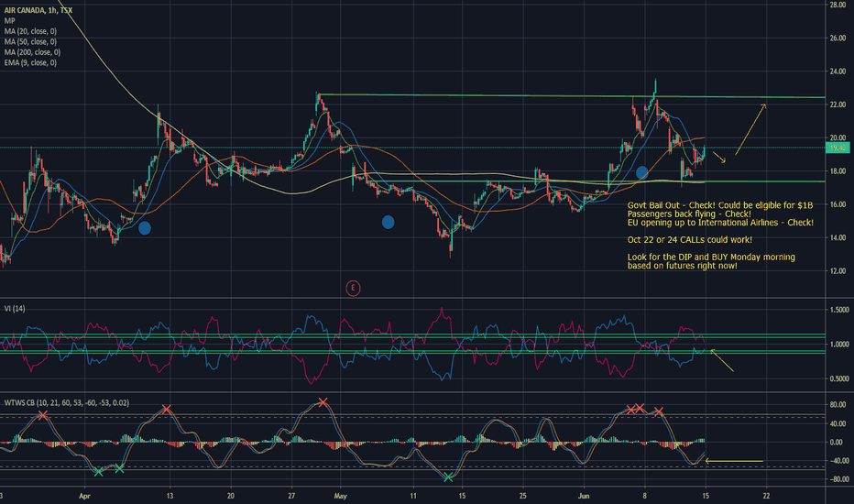
Task: Click the Apr label on the time axis
Action: coord(84,496)
